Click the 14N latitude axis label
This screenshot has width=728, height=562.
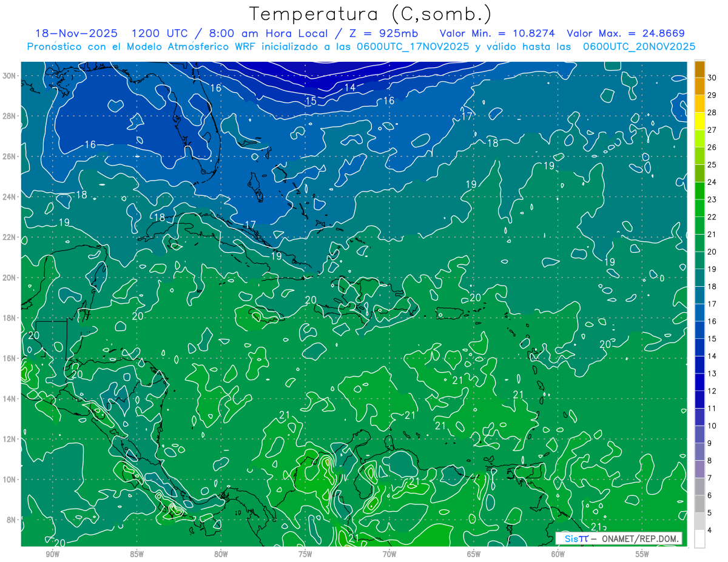pyautogui.click(x=10, y=399)
